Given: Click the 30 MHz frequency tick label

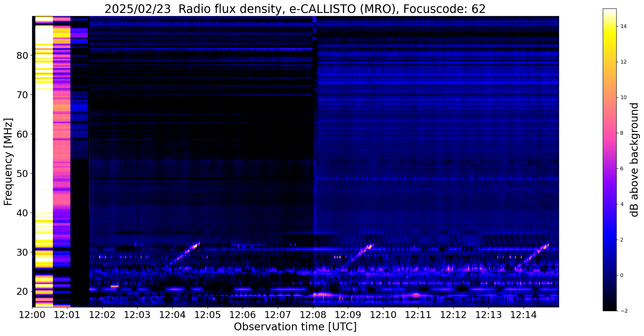Looking at the screenshot, I should [x=22, y=252].
